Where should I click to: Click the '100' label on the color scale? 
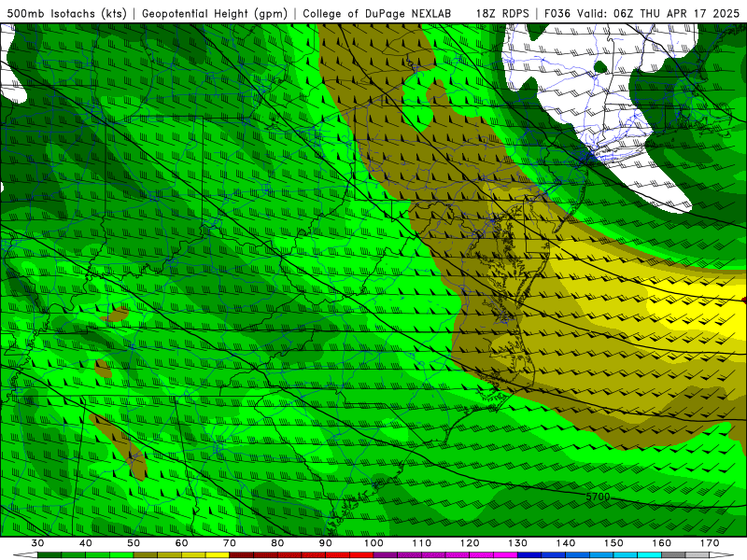pos(374,543)
